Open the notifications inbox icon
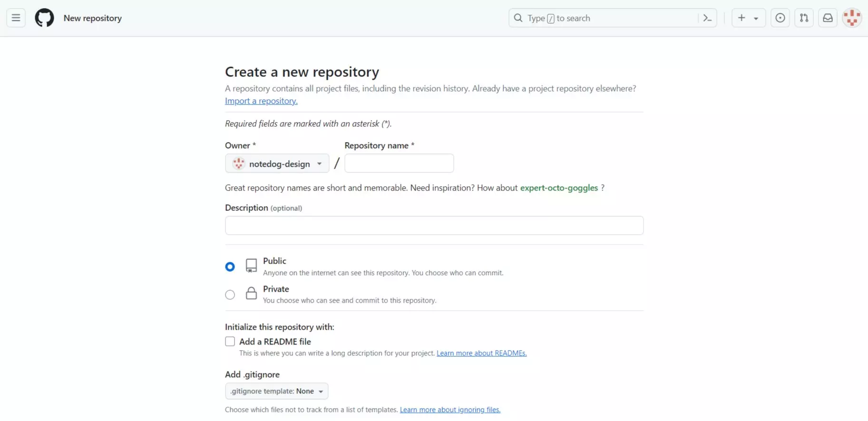The width and height of the screenshot is (868, 421). (x=828, y=18)
